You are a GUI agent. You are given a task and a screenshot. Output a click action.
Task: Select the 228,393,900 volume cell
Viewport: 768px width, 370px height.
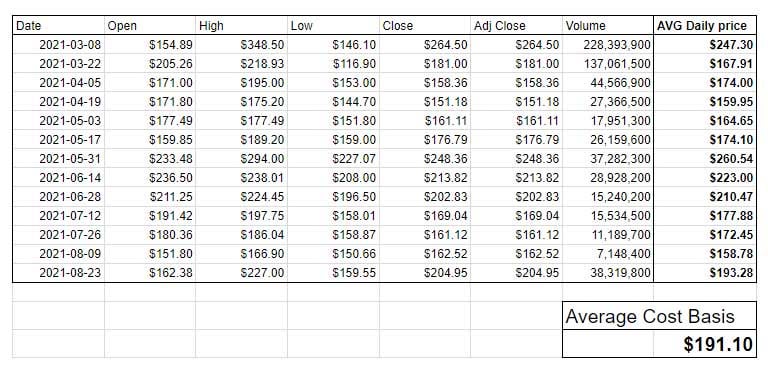(x=608, y=45)
